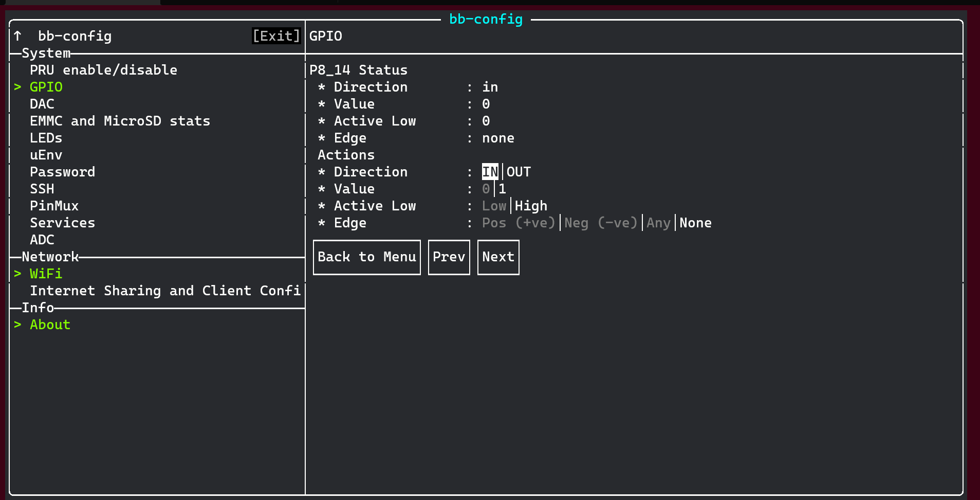
Task: Click the Back to Menu button
Action: 366,257
